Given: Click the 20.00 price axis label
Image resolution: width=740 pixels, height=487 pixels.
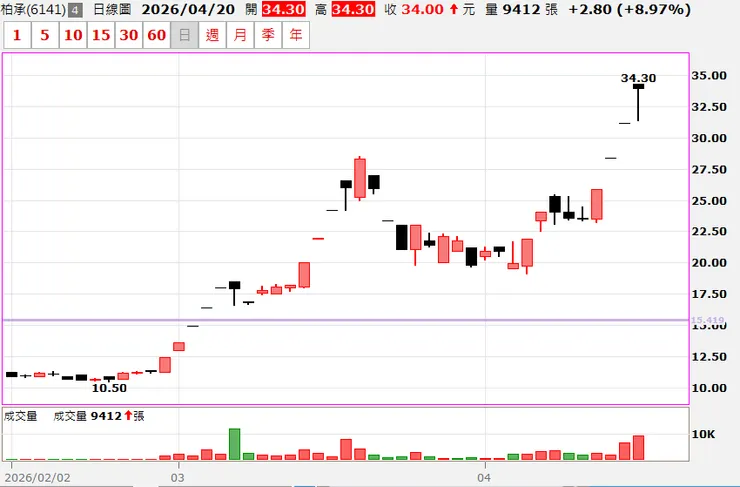Looking at the screenshot, I should coord(709,263).
